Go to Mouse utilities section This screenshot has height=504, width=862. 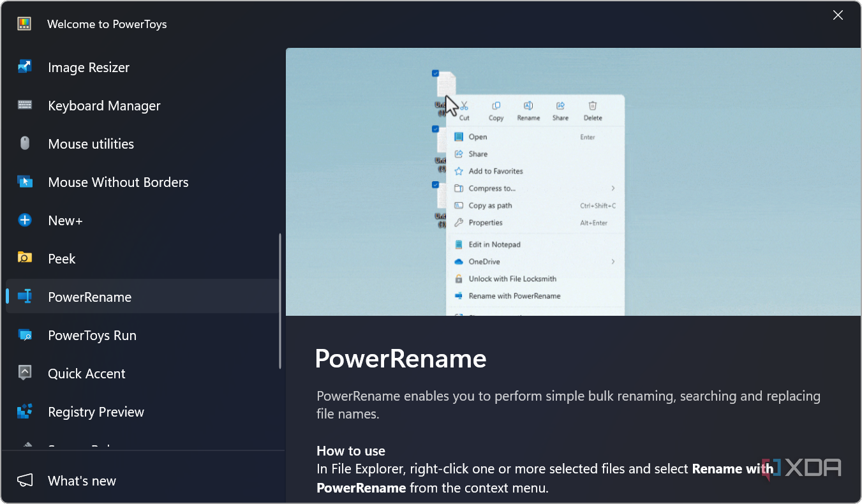142,144
